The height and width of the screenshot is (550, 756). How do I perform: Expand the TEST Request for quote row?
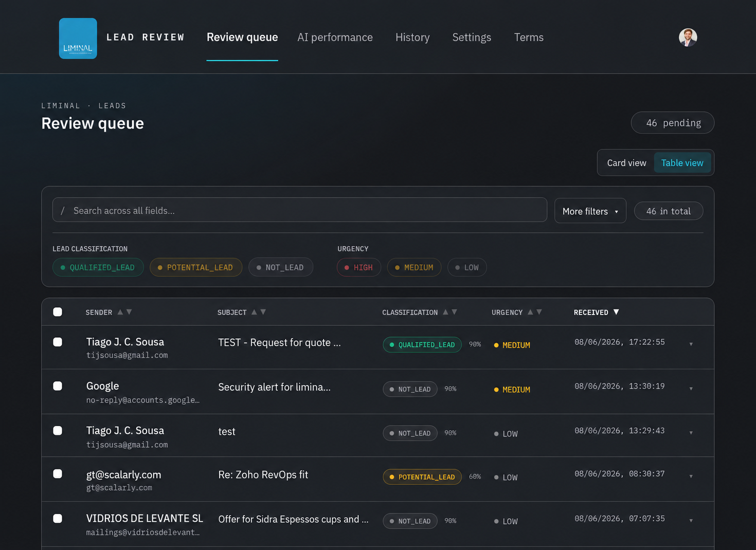691,344
